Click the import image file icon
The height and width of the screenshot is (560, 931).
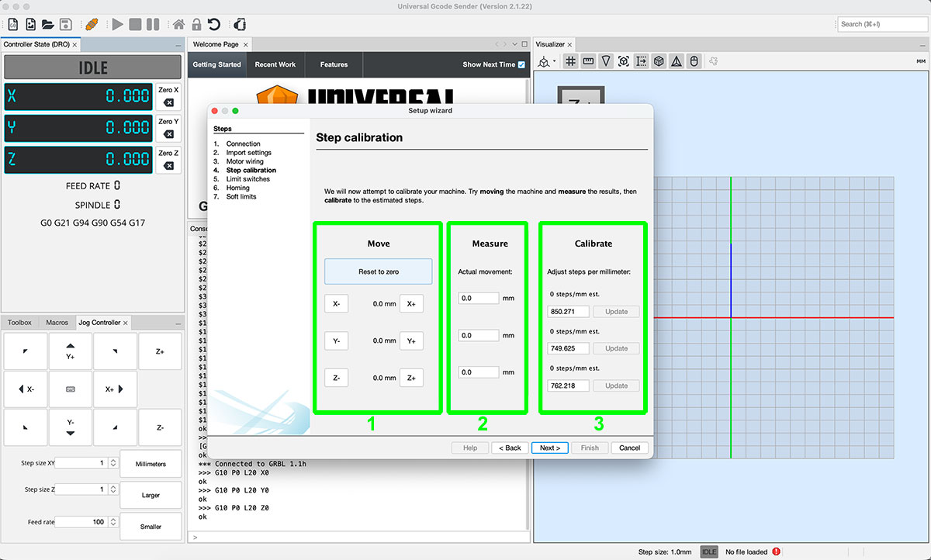tap(31, 24)
